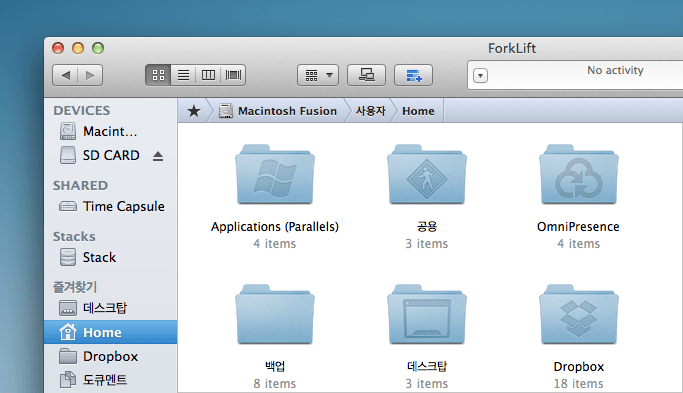Select Macintosh Fusion in the path bar

click(278, 111)
